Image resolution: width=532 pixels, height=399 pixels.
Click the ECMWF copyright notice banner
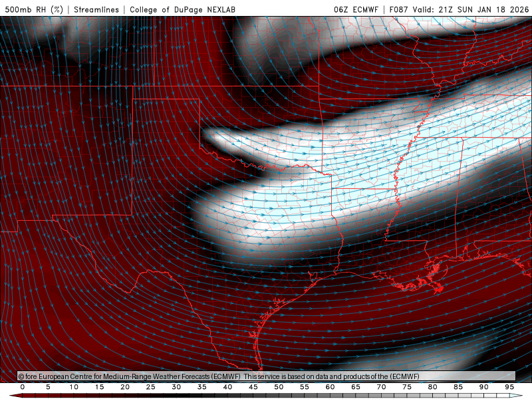click(267, 376)
